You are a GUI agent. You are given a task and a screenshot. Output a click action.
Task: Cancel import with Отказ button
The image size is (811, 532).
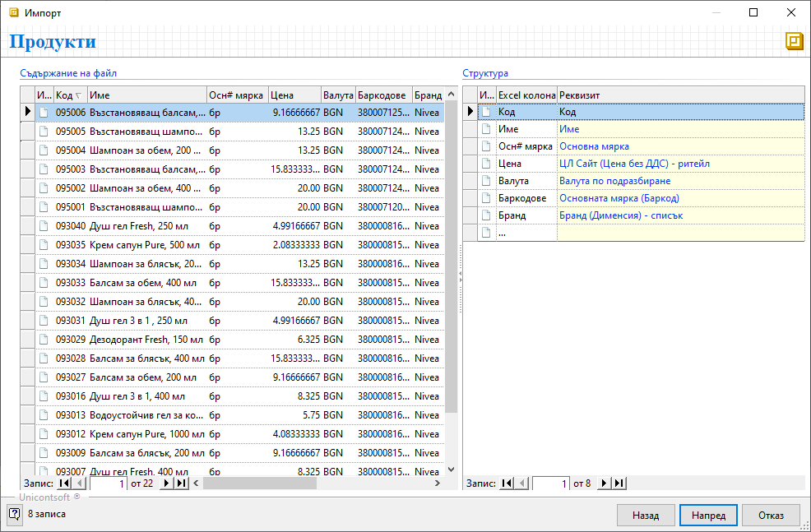coord(771,516)
